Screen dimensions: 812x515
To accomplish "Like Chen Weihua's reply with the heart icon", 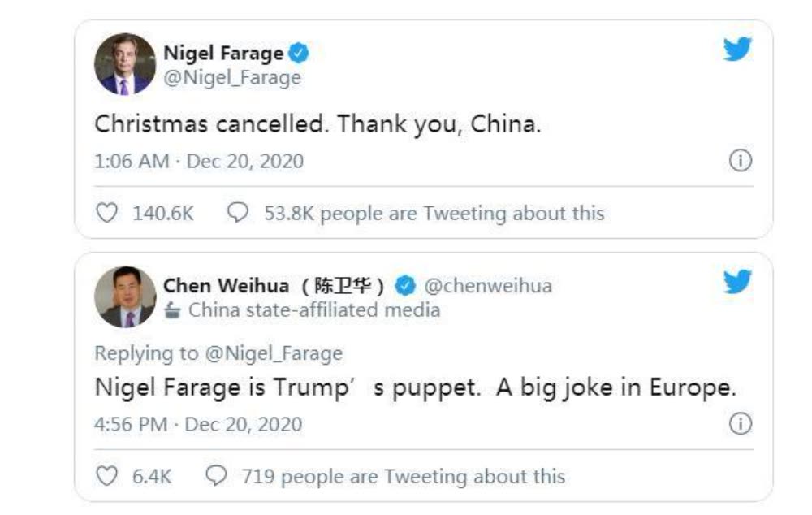I will tap(106, 476).
